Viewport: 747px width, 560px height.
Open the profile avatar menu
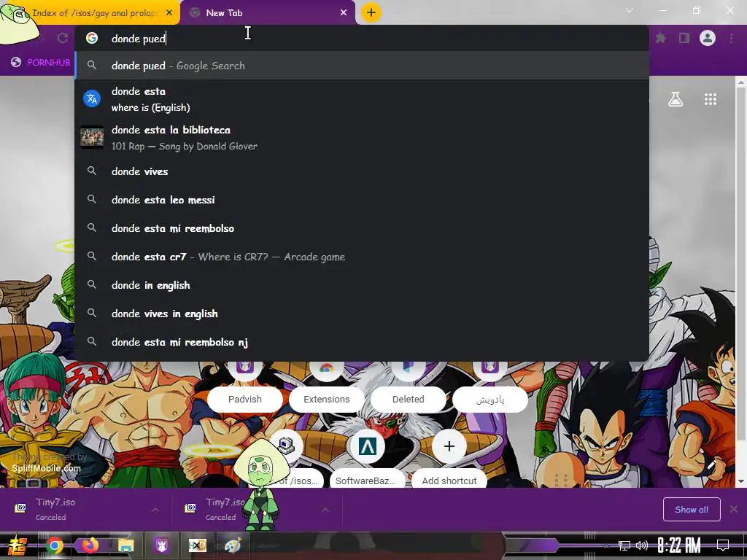(x=708, y=38)
